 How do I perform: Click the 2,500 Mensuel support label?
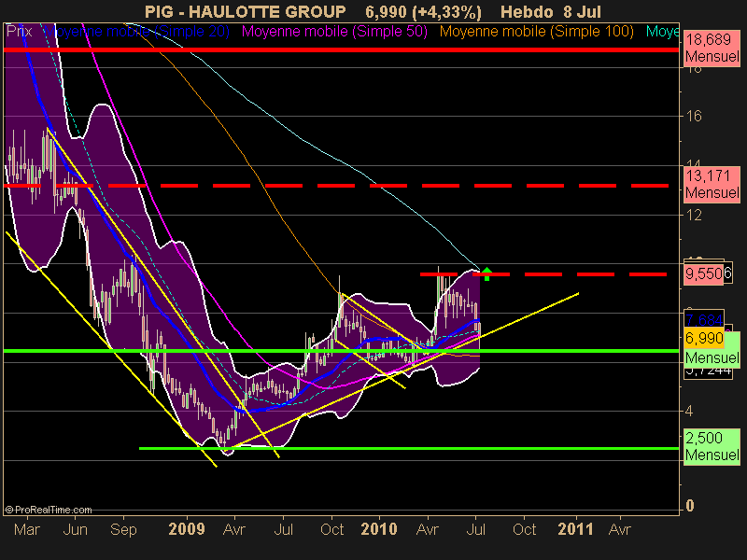[x=712, y=446]
